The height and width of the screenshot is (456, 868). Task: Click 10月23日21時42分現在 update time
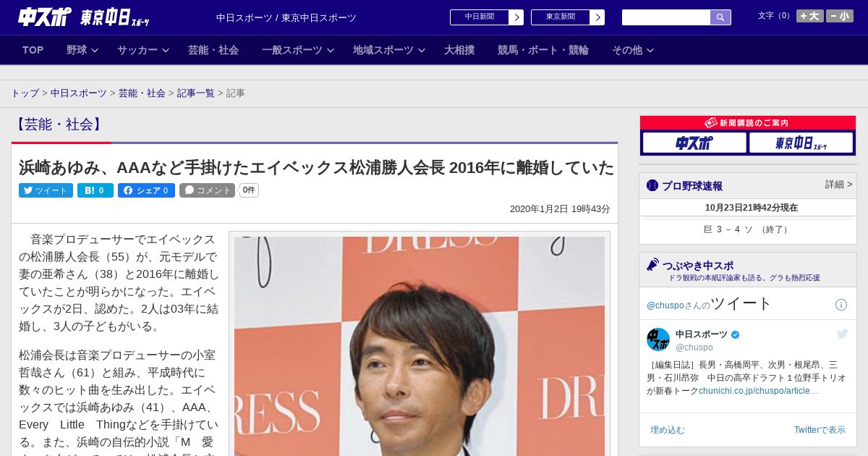751,208
